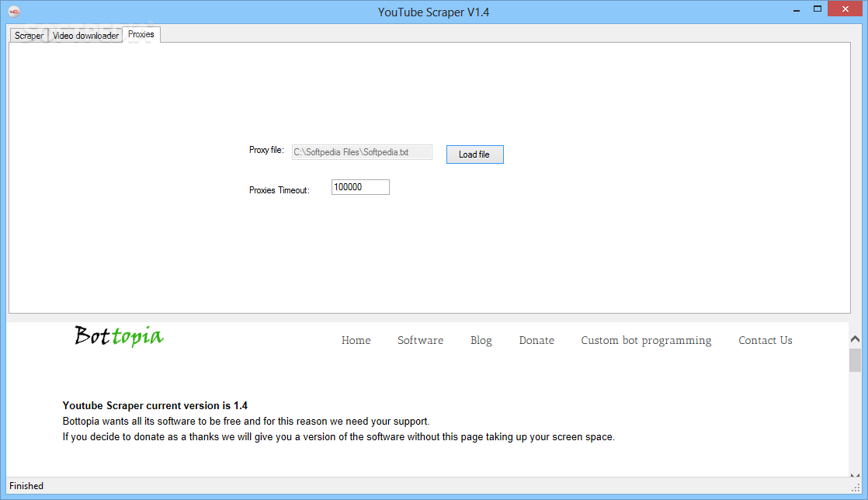
Task: Click the 'Finished' status bar text
Action: pyautogui.click(x=26, y=485)
